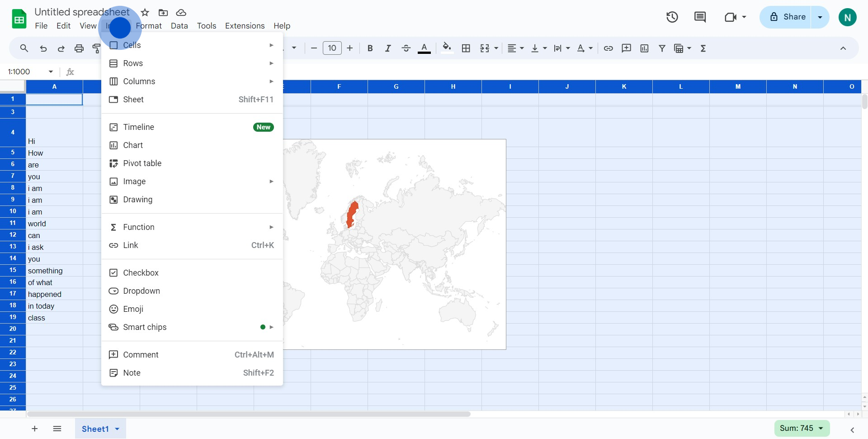
Task: Click the version history clock icon
Action: 672,17
